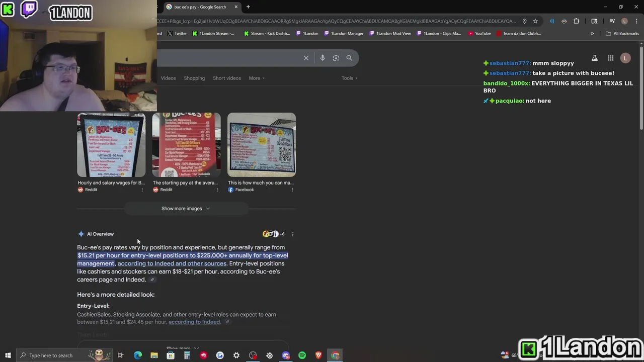Open the 1Landon Stream bookmark

pyautogui.click(x=213, y=34)
